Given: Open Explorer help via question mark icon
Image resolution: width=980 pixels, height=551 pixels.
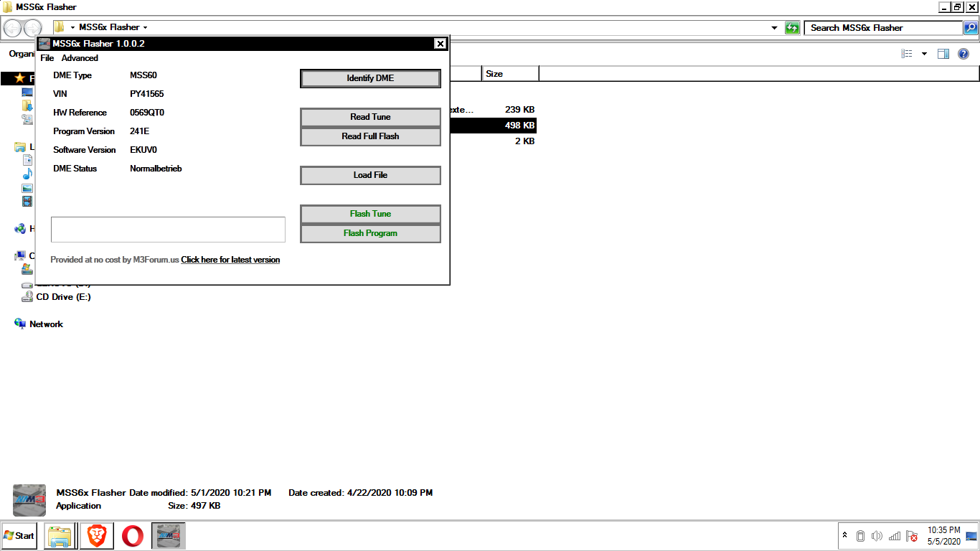Looking at the screenshot, I should click(x=963, y=54).
